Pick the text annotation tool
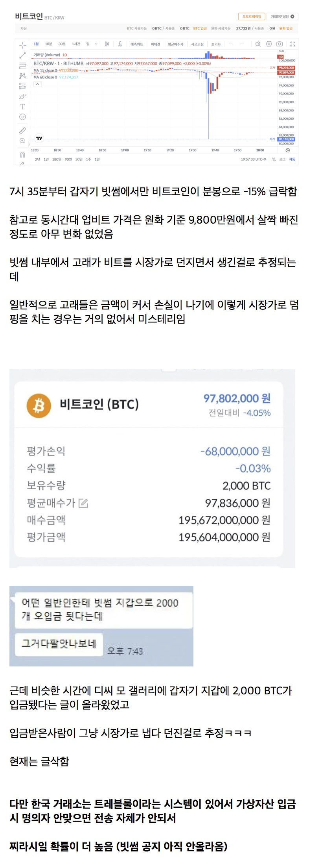 pos(23,107)
